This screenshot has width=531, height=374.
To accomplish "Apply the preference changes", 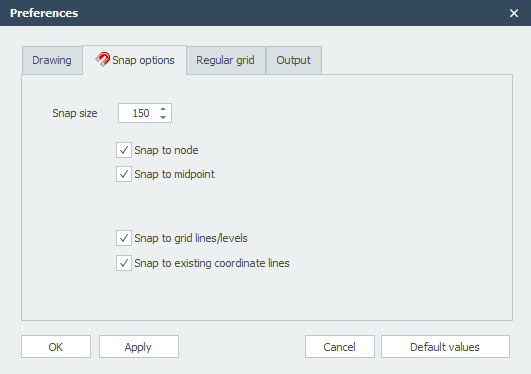I will coord(139,347).
